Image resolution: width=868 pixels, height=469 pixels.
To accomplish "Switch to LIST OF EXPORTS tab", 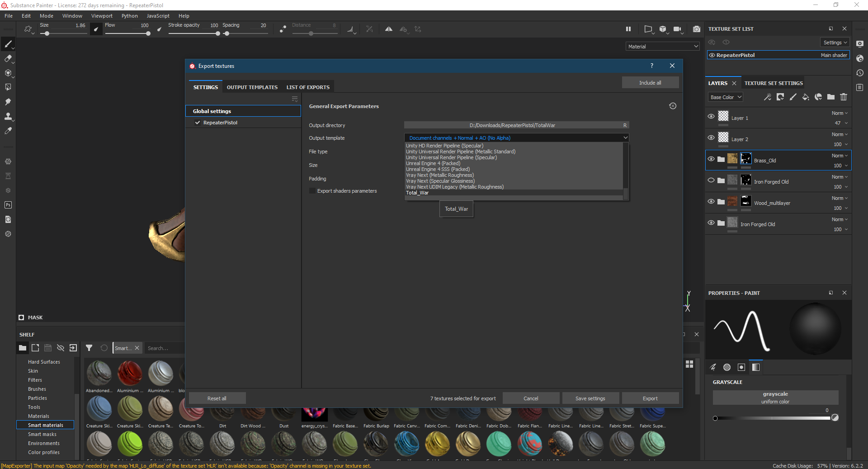I will coord(308,87).
